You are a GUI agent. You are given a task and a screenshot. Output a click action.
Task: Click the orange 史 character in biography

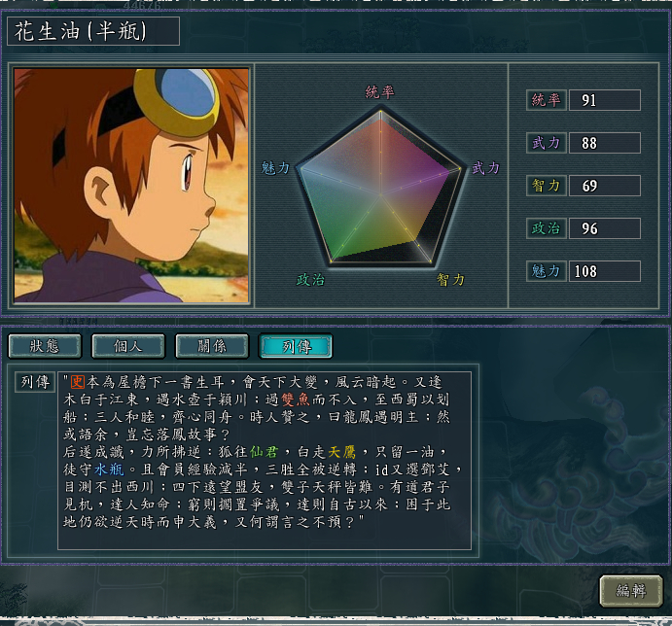tap(78, 382)
